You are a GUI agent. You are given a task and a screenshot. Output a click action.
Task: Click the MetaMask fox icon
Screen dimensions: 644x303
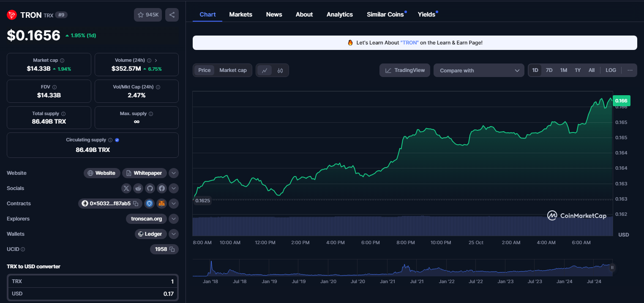pyautogui.click(x=161, y=204)
